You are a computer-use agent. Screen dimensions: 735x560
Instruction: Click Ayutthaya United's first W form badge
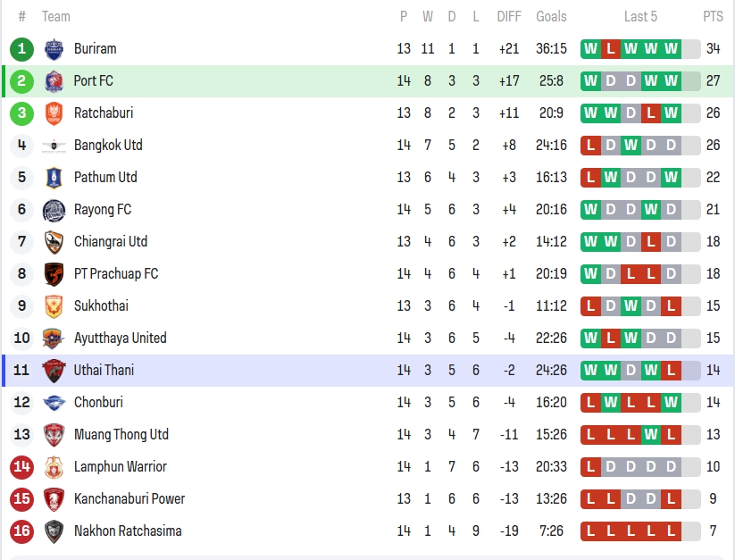click(590, 339)
